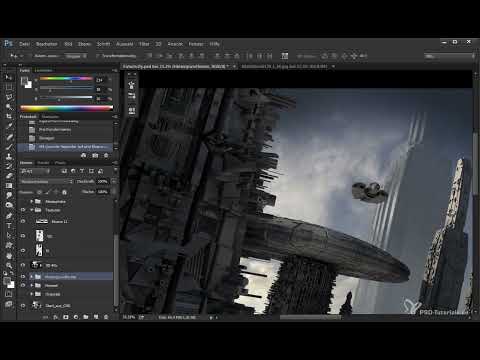480x360 pixels.
Task: Hide the Himmel group
Action: coord(23,285)
